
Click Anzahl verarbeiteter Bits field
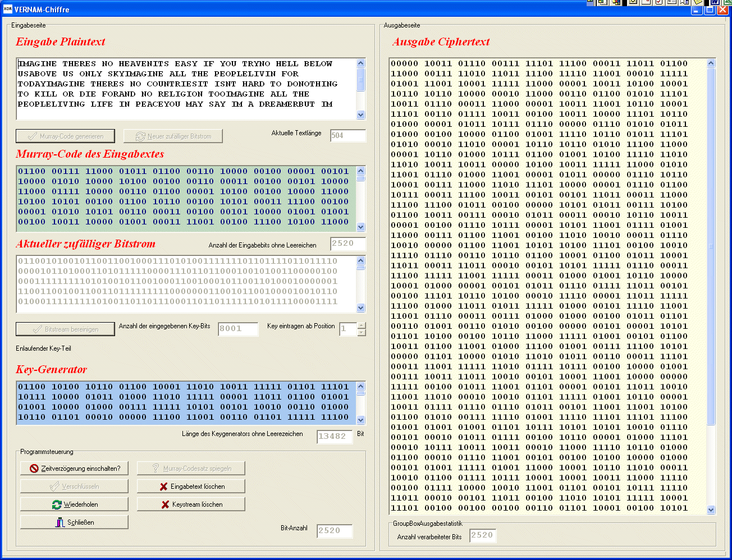pyautogui.click(x=483, y=535)
